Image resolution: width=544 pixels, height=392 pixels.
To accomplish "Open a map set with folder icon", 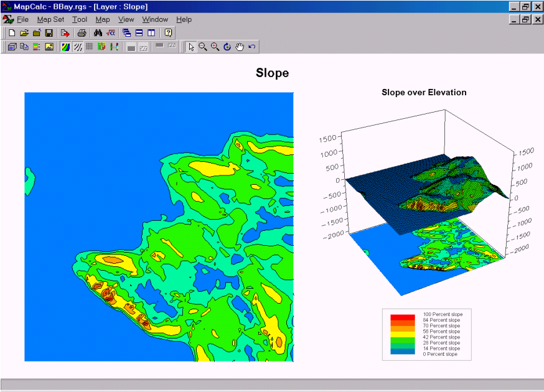I will pyautogui.click(x=24, y=32).
